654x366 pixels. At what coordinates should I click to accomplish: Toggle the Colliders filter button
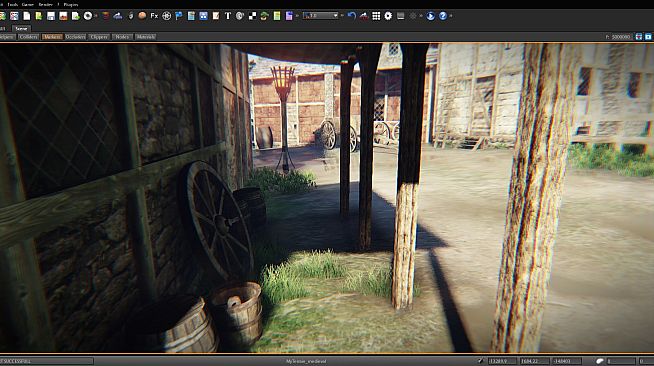(28, 37)
